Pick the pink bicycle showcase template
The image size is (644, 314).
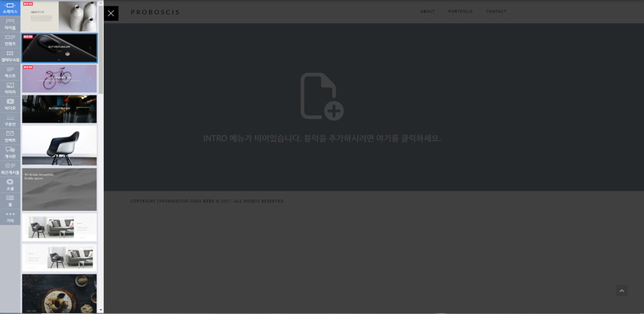coord(60,78)
